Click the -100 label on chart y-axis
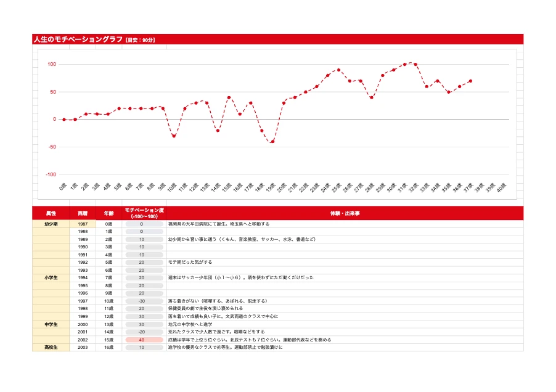 (x=51, y=174)
